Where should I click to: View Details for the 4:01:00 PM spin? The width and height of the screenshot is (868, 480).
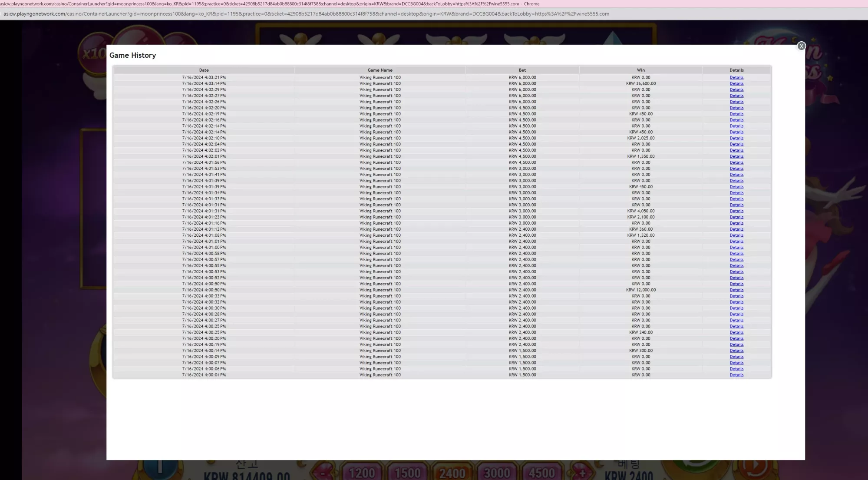click(736, 248)
